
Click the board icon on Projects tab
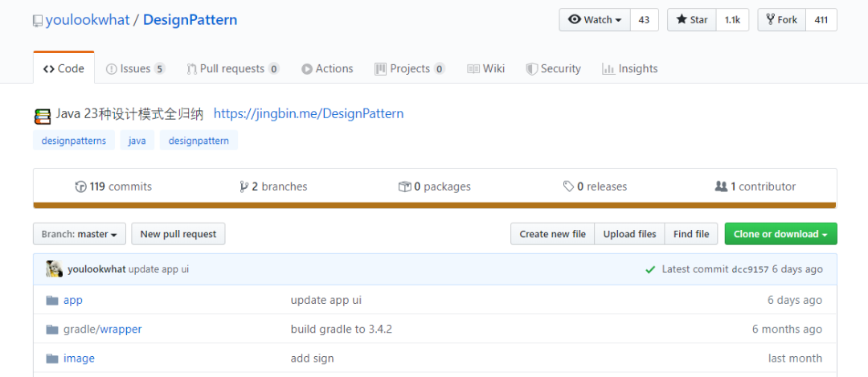(380, 69)
